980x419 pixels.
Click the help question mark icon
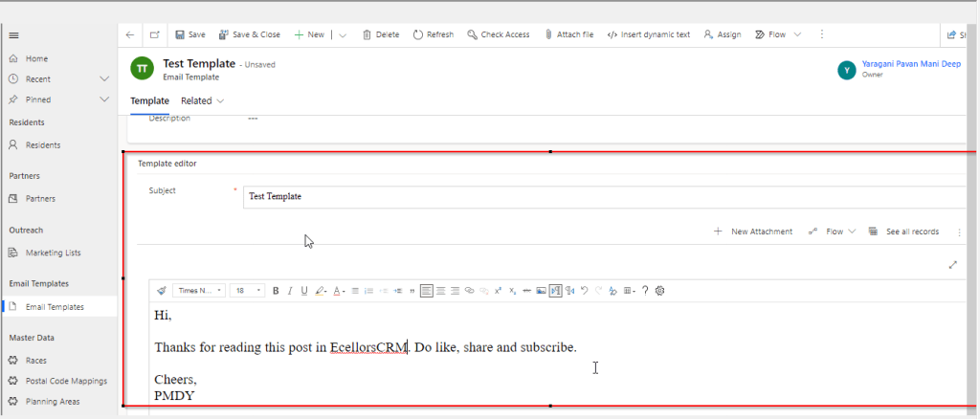645,291
